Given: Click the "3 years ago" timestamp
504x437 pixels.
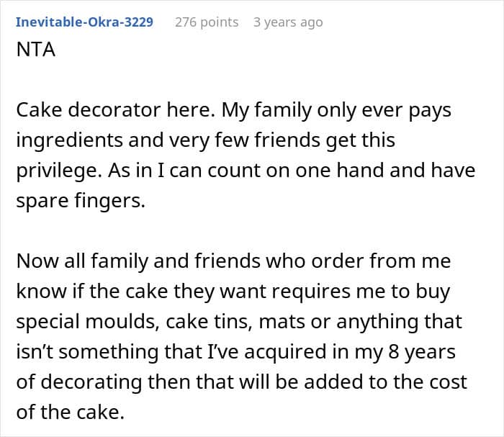Looking at the screenshot, I should pyautogui.click(x=288, y=22).
